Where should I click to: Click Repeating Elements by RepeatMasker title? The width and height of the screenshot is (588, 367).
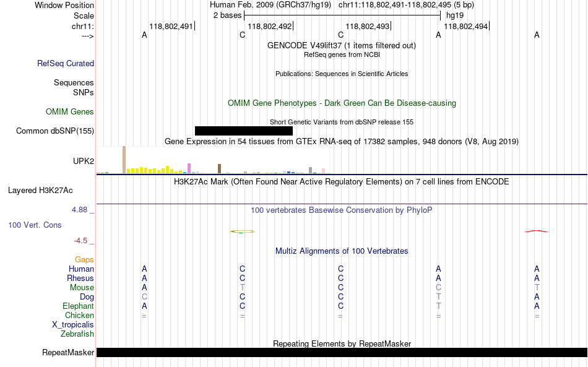[x=342, y=343]
